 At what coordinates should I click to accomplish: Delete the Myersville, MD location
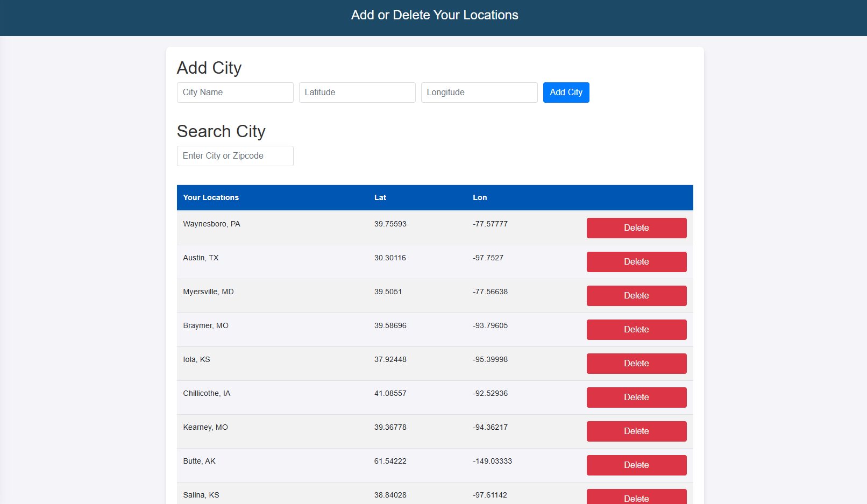(x=636, y=296)
